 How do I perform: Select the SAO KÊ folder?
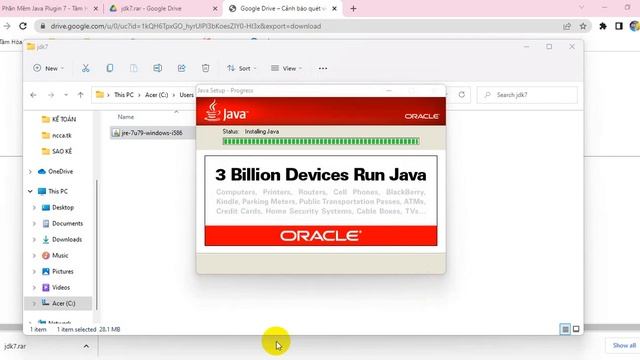pyautogui.click(x=57, y=151)
